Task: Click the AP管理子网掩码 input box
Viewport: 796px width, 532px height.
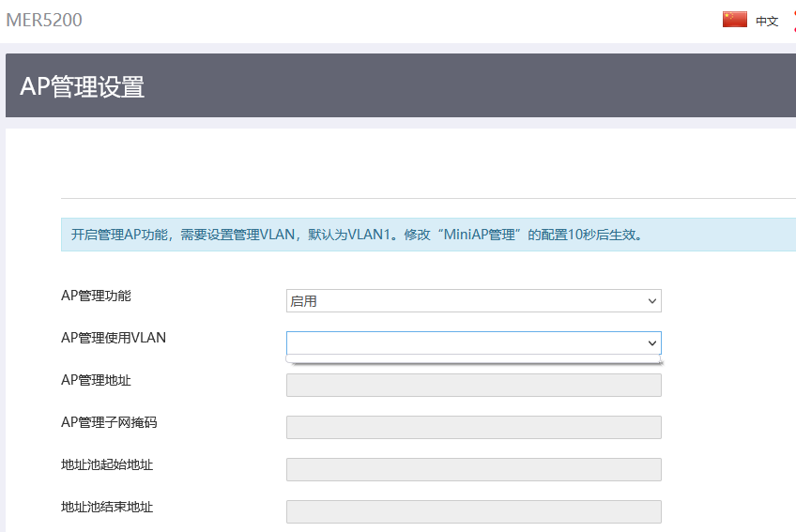Action: [x=473, y=428]
